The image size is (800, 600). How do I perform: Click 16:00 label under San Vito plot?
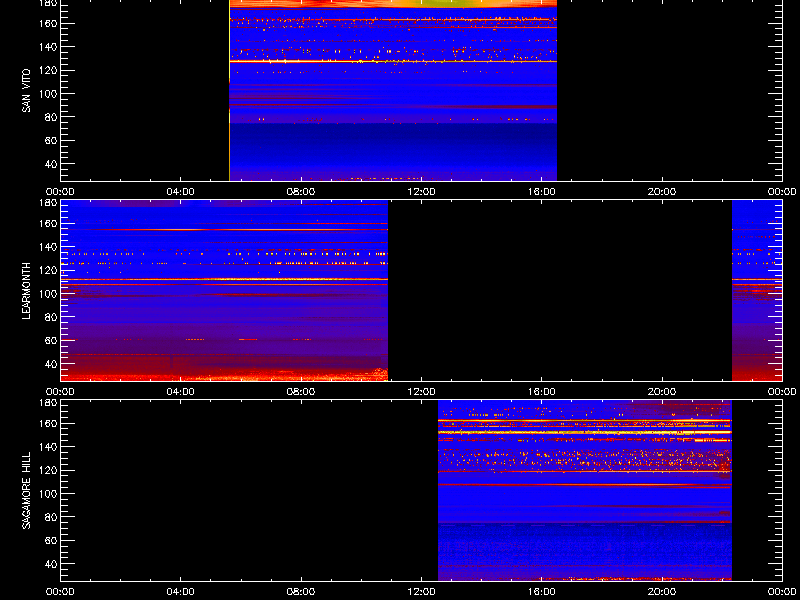[542, 192]
